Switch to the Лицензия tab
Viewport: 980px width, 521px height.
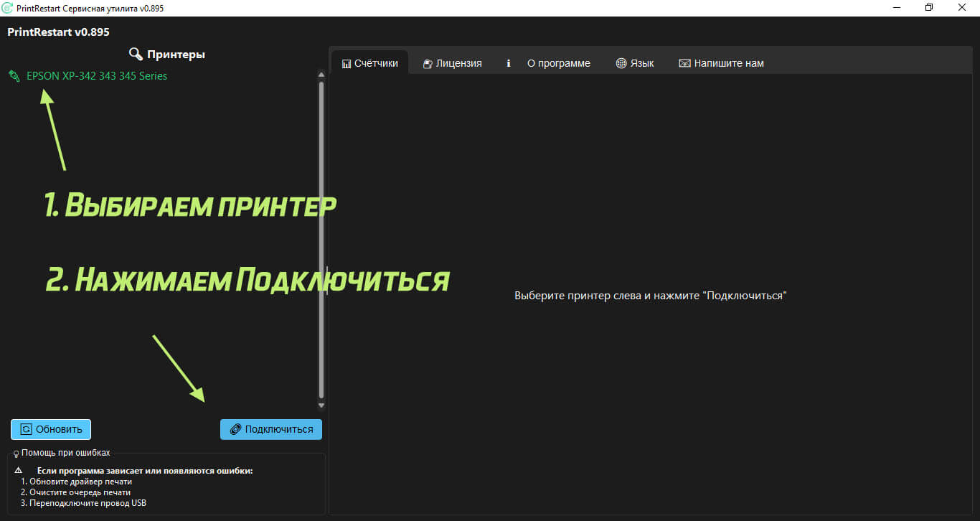(x=452, y=63)
